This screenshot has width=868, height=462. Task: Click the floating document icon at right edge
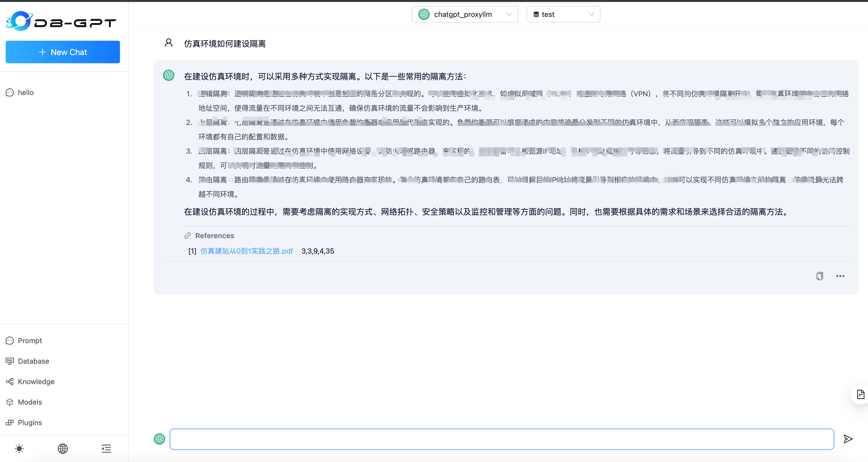tap(860, 394)
